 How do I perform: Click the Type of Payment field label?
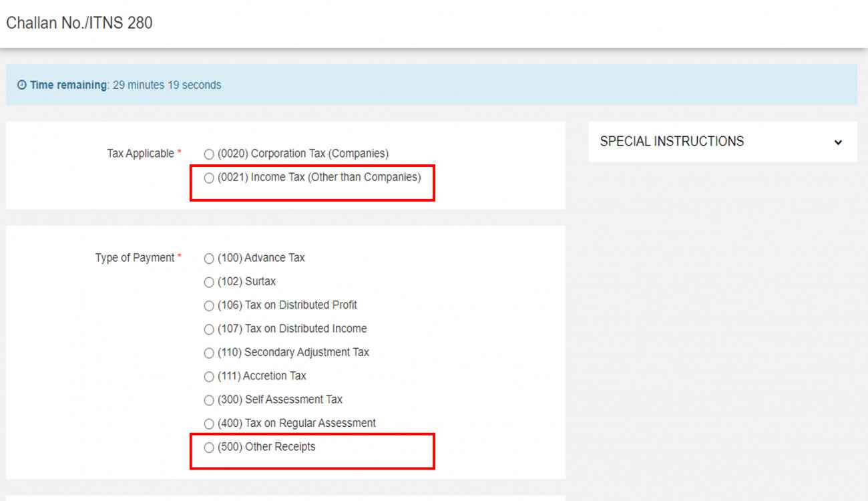[137, 258]
